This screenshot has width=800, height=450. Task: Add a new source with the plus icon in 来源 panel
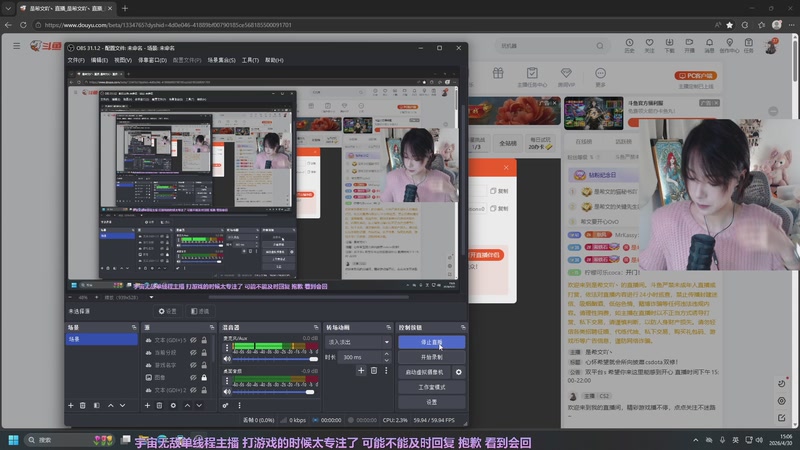point(147,405)
